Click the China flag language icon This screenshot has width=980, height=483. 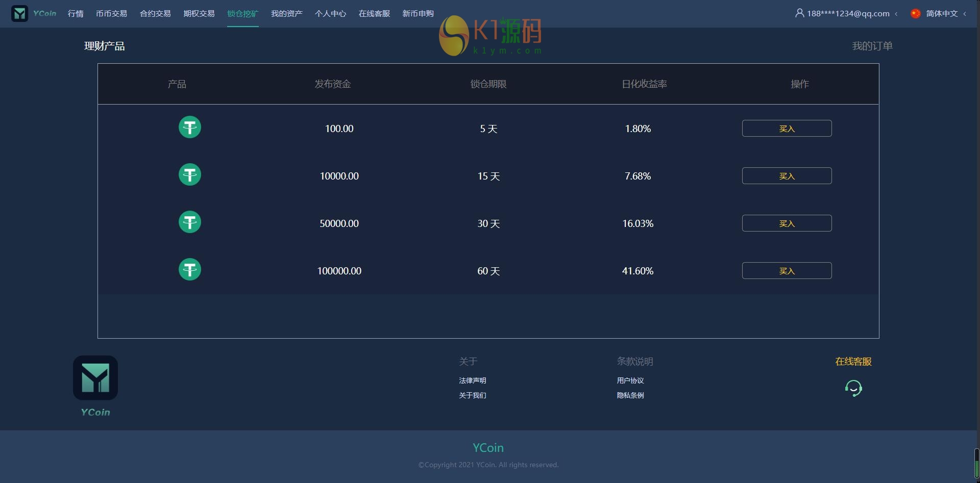tap(916, 13)
